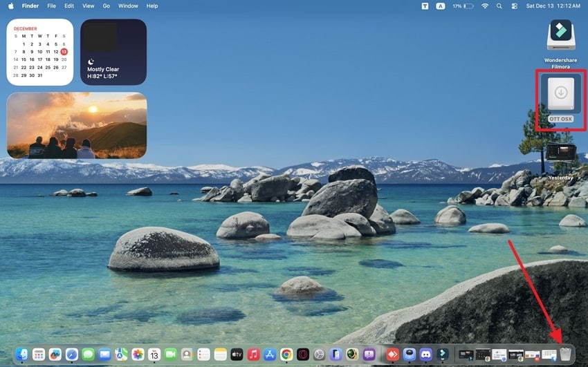588x367 pixels.
Task: Open the File menu
Action: click(x=51, y=6)
